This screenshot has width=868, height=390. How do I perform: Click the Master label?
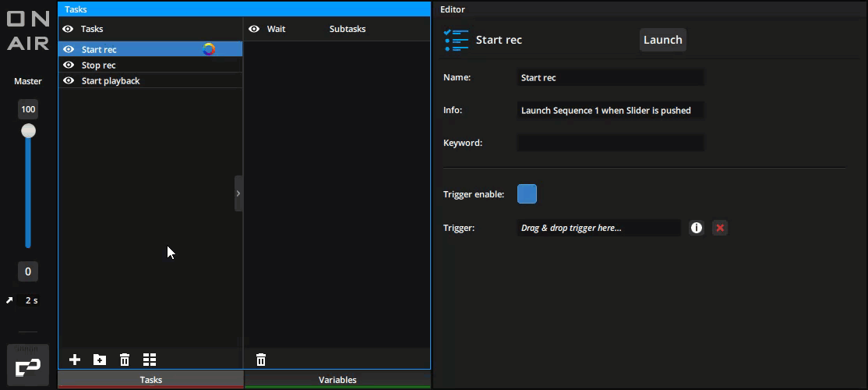click(28, 81)
